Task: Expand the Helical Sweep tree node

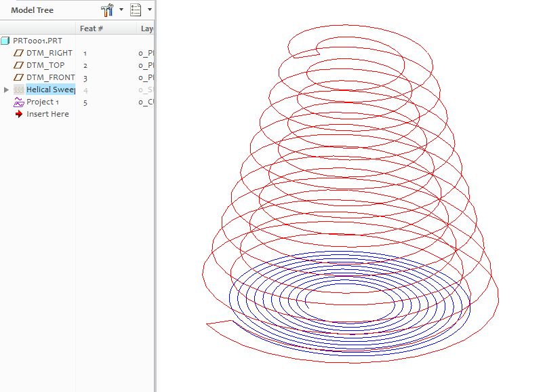Action: [5, 89]
